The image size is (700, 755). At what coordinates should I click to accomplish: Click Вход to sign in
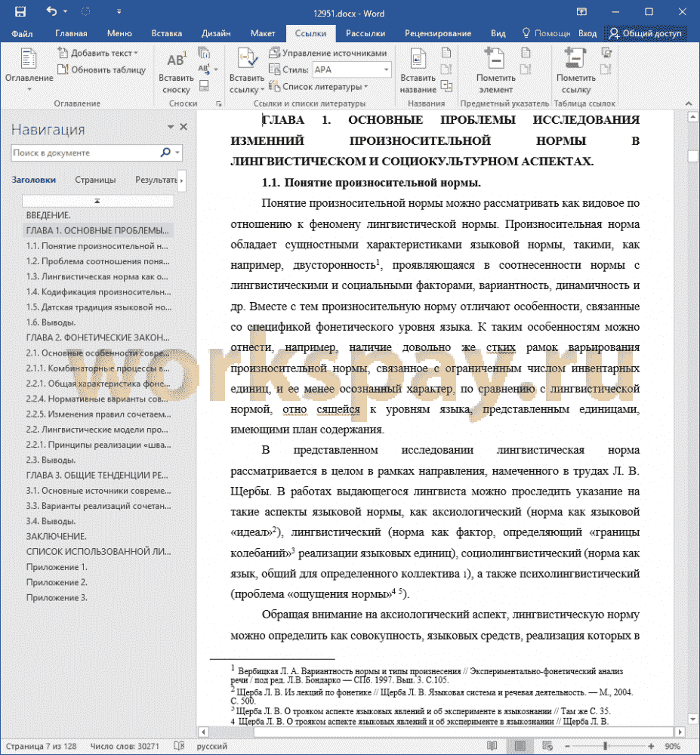[x=587, y=33]
